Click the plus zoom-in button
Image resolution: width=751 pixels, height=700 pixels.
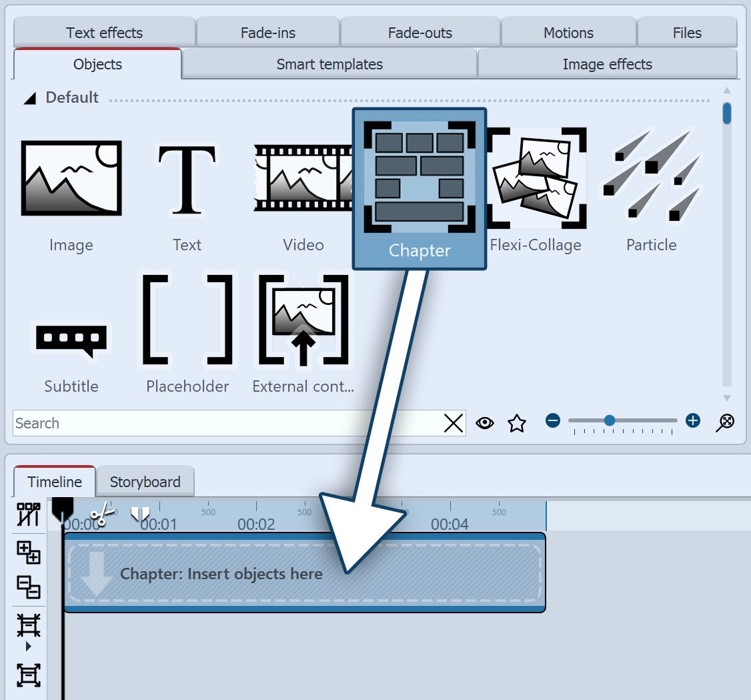[x=693, y=420]
